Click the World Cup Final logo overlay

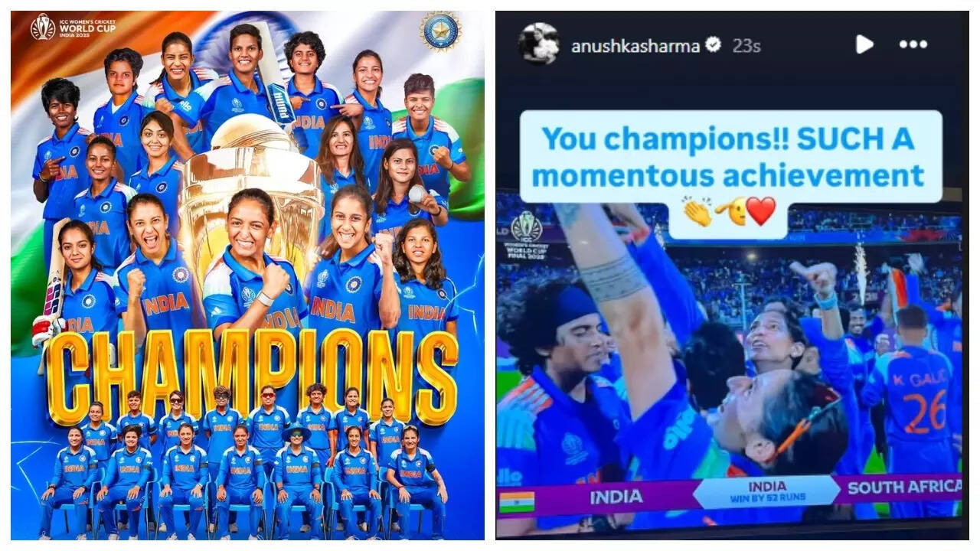pyautogui.click(x=526, y=233)
